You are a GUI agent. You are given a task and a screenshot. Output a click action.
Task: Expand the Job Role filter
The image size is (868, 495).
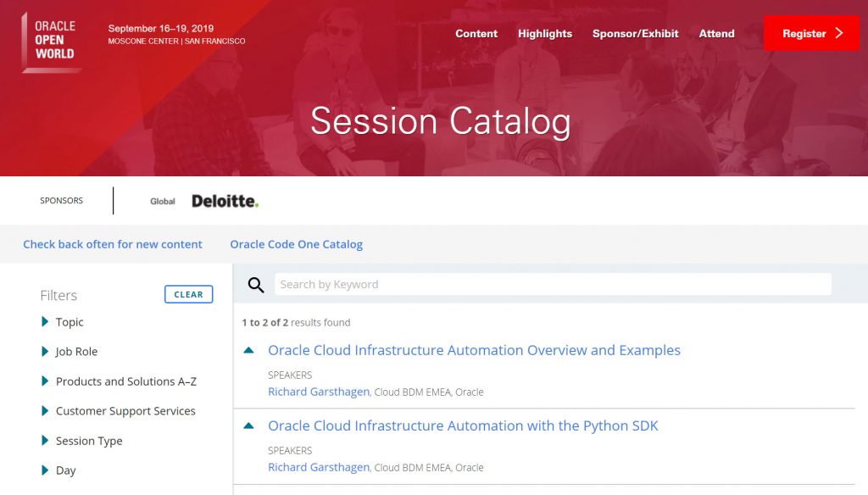pyautogui.click(x=45, y=352)
